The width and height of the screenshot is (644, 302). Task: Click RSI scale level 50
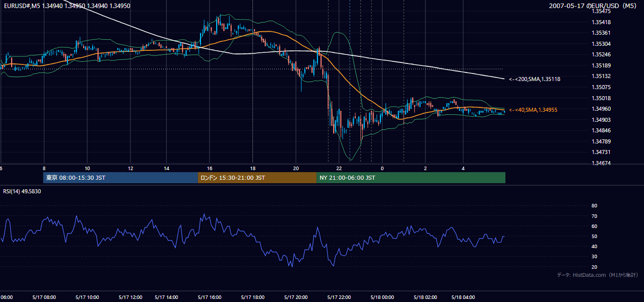[x=594, y=237]
